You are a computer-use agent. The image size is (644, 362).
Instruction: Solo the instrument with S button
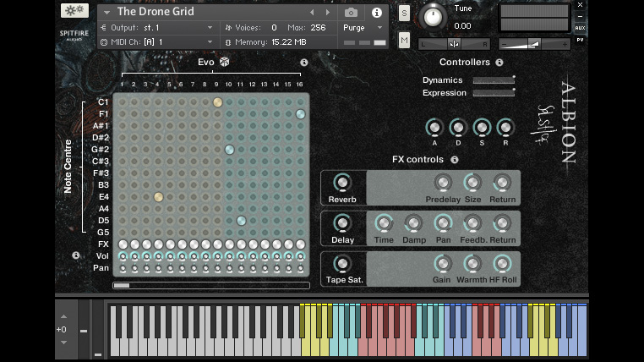[404, 13]
